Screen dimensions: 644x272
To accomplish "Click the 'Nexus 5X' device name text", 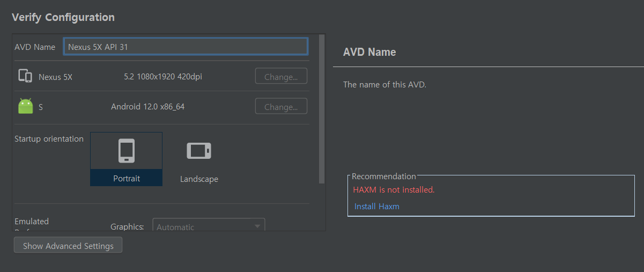I will coord(55,77).
